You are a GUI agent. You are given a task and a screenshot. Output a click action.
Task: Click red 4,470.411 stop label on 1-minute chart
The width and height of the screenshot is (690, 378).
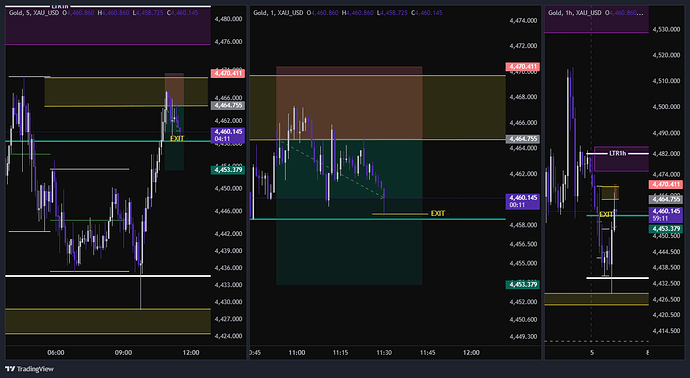click(523, 67)
